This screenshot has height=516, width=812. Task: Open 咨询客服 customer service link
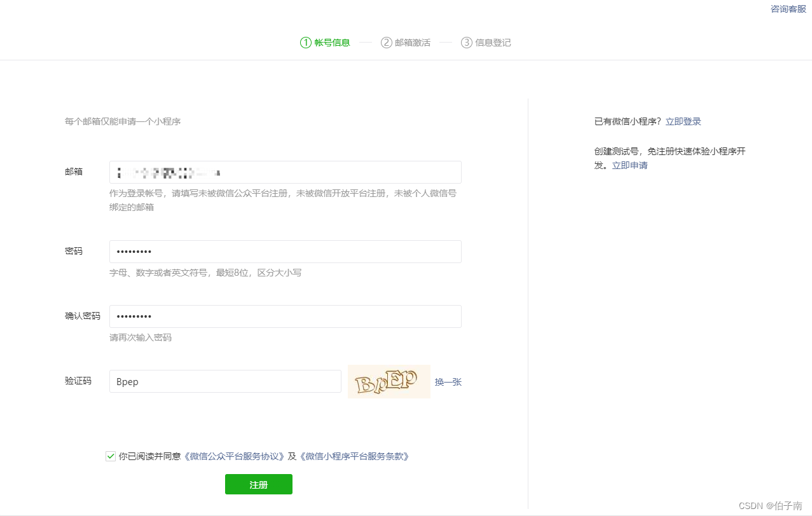point(787,9)
